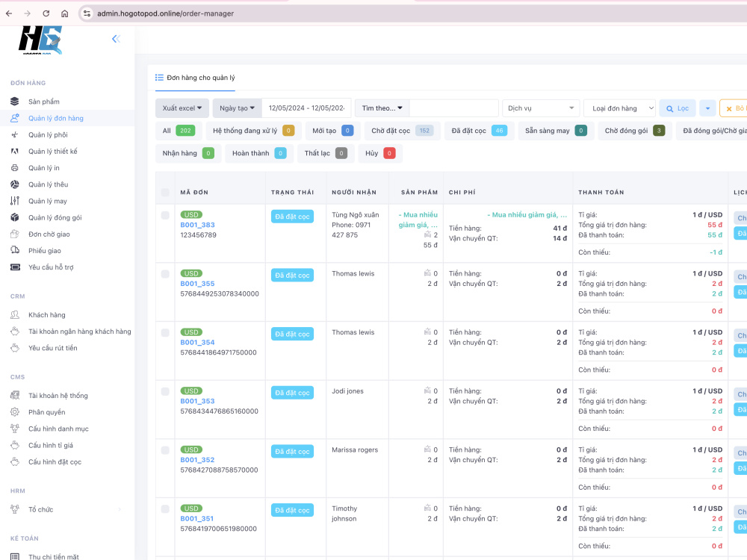The image size is (747, 560).
Task: Click the browser reload icon
Action: pyautogui.click(x=46, y=13)
